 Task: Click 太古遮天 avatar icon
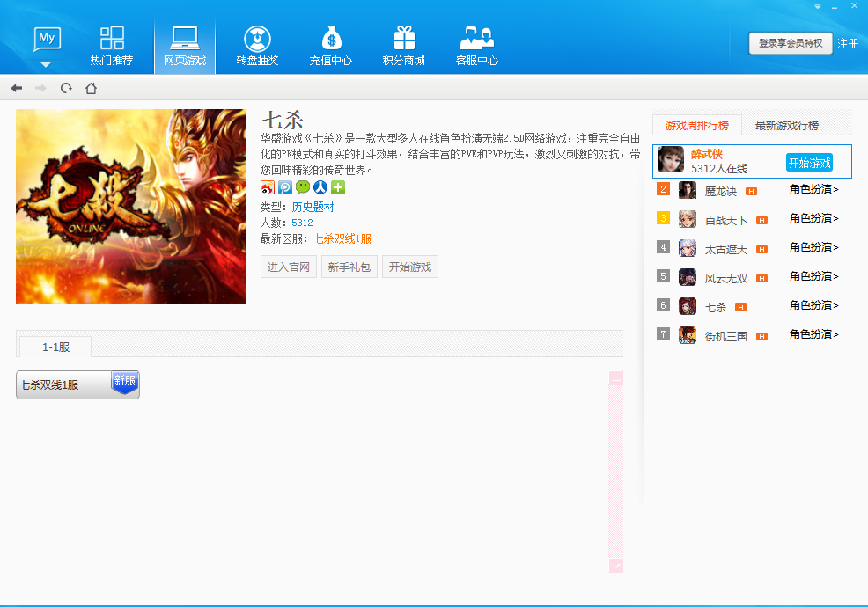click(x=688, y=248)
